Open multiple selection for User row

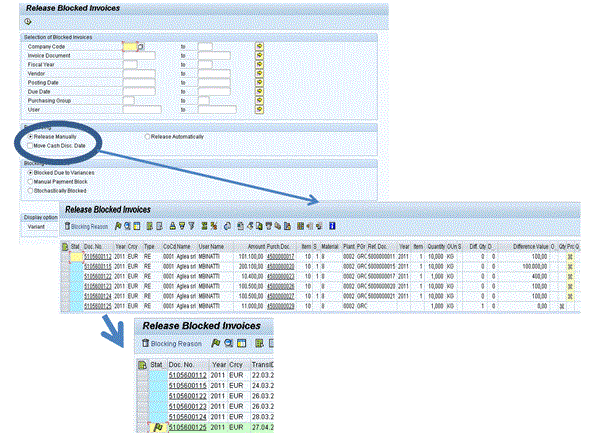[x=259, y=110]
